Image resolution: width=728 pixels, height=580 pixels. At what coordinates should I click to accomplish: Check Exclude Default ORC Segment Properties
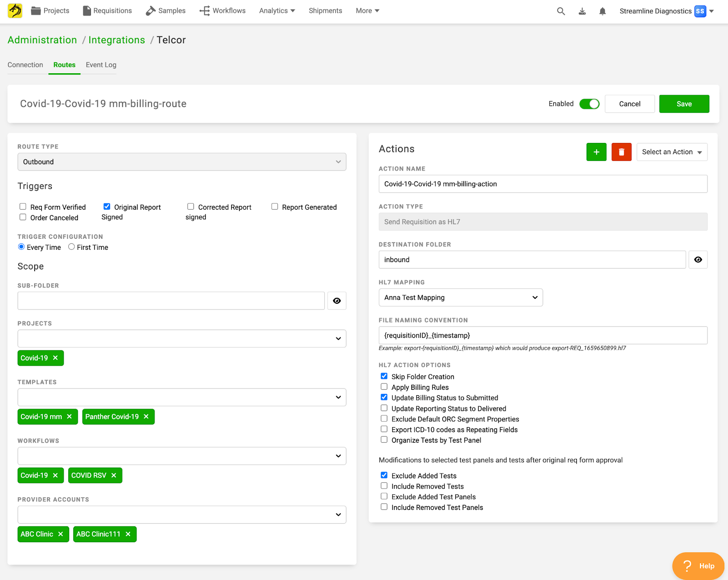384,419
